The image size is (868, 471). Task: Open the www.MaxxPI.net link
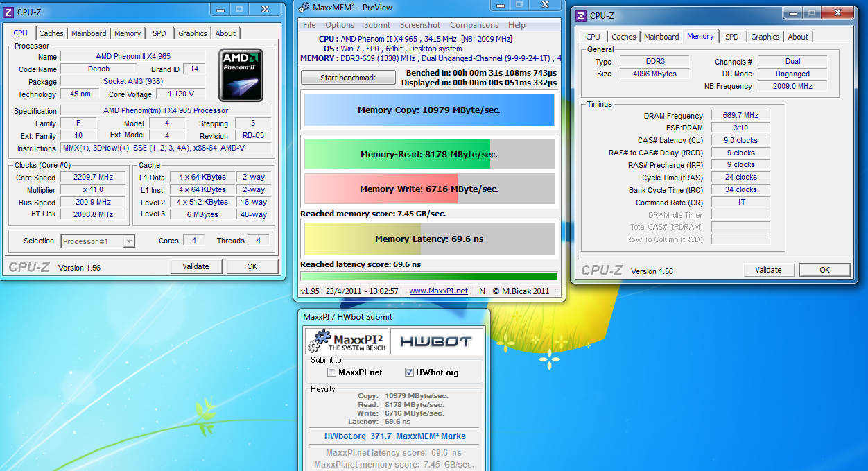[x=438, y=291]
